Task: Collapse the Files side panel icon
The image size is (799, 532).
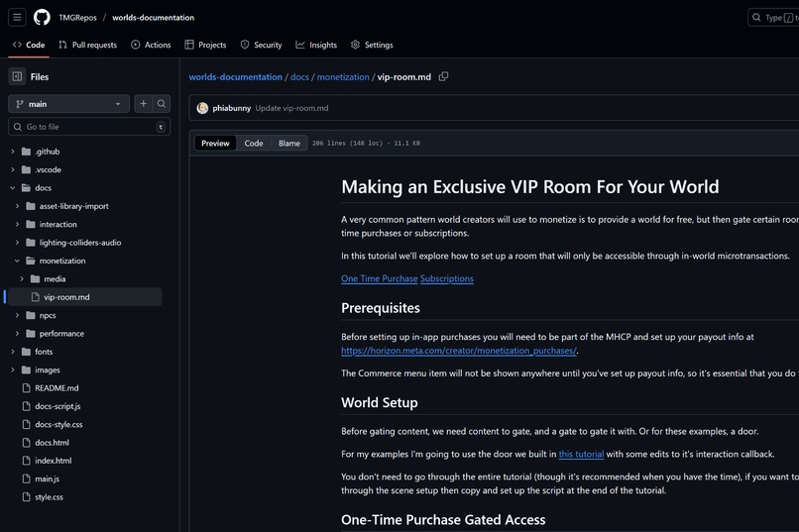Action: [x=17, y=77]
